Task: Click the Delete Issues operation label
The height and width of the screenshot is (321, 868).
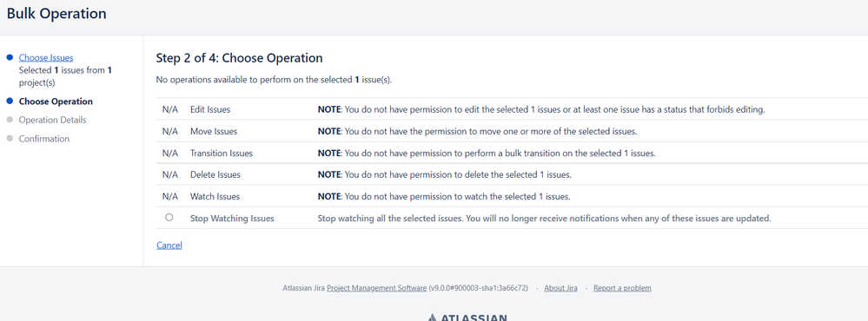Action: click(x=215, y=174)
